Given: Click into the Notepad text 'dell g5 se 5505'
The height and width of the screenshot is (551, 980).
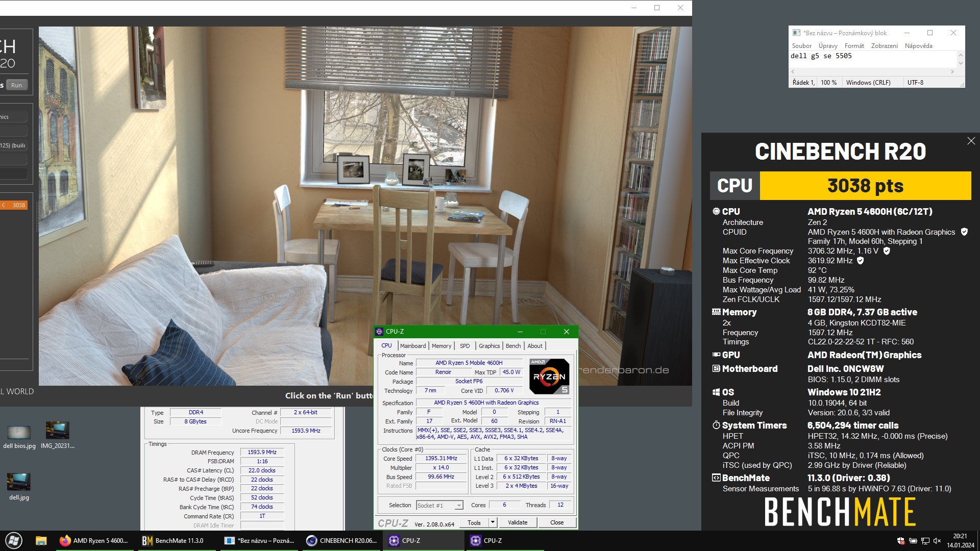Looking at the screenshot, I should 821,56.
